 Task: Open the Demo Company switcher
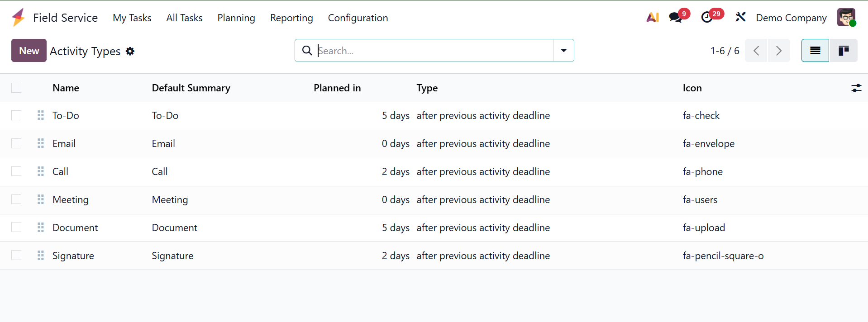pyautogui.click(x=791, y=18)
